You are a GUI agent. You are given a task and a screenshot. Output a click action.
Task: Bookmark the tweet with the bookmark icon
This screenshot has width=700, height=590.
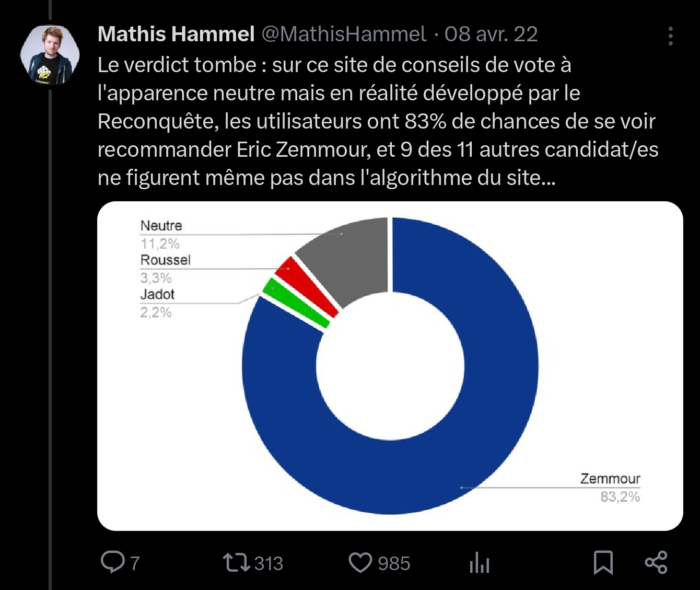click(x=603, y=563)
